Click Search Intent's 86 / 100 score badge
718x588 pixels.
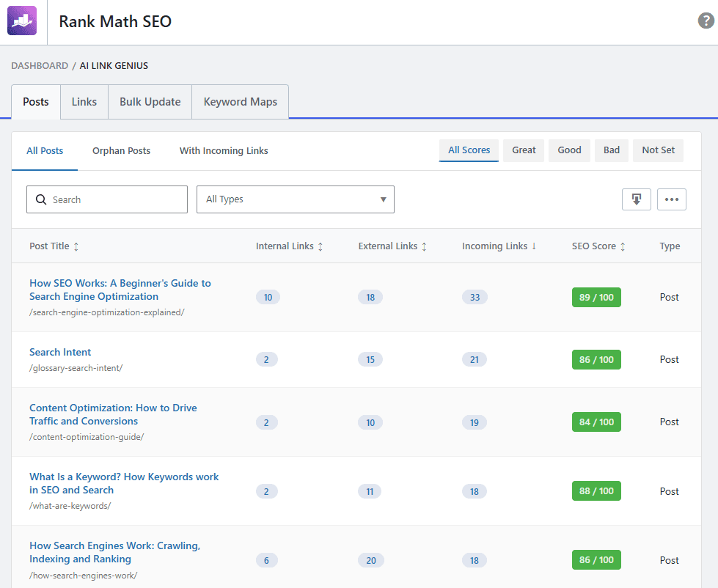[x=596, y=360]
